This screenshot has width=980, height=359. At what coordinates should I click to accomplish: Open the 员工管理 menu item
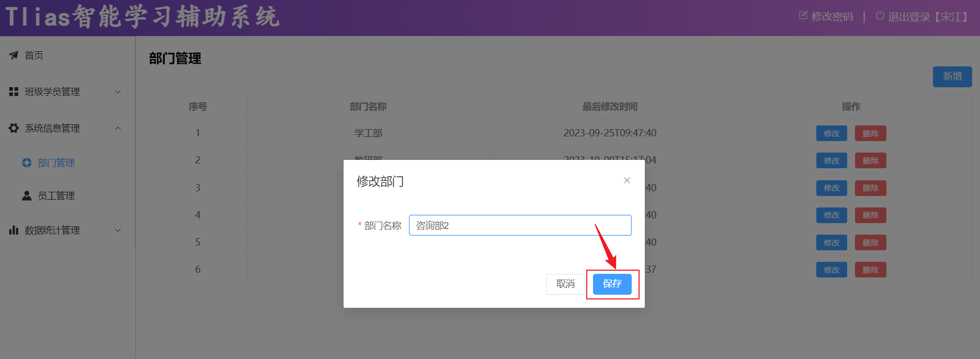(x=56, y=195)
